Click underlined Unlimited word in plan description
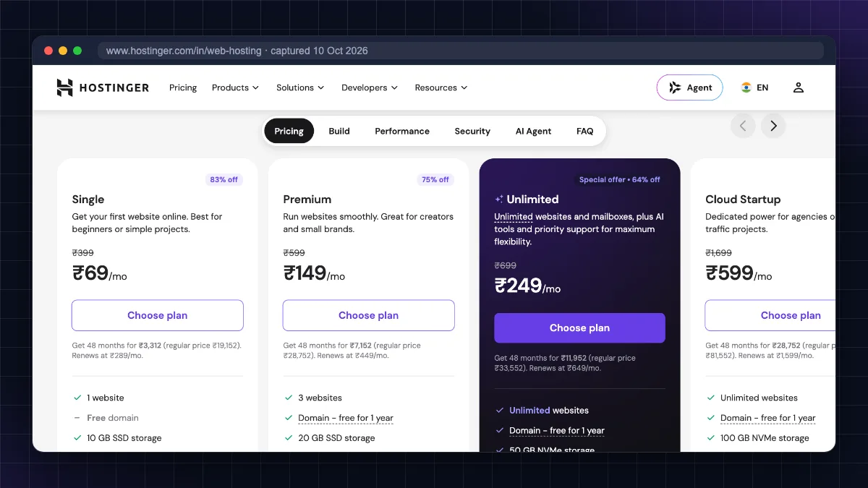 (x=514, y=217)
